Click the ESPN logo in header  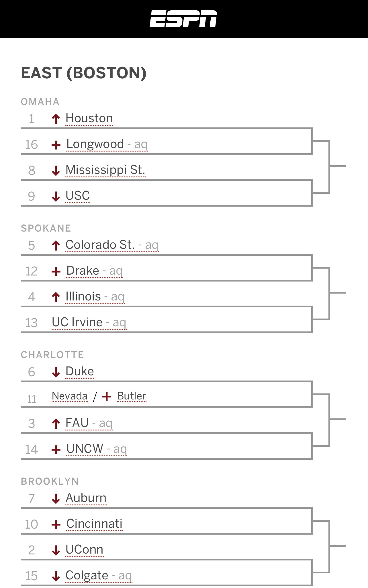(183, 19)
